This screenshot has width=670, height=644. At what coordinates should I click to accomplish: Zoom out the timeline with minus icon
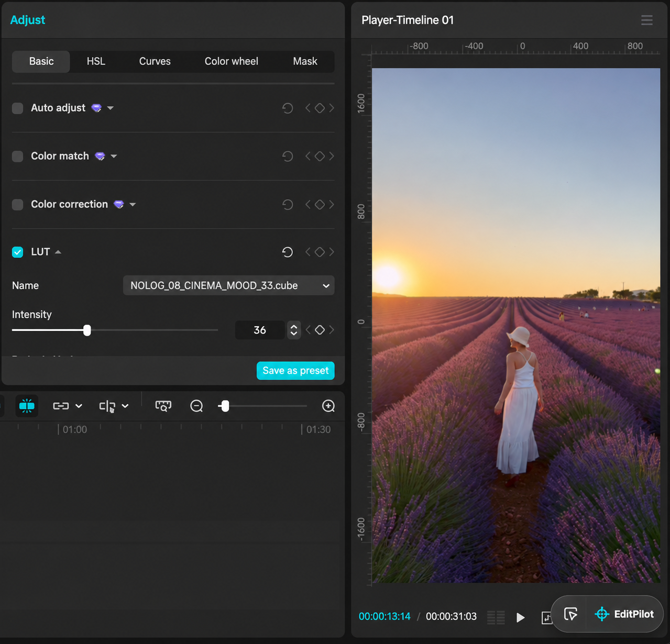tap(196, 406)
